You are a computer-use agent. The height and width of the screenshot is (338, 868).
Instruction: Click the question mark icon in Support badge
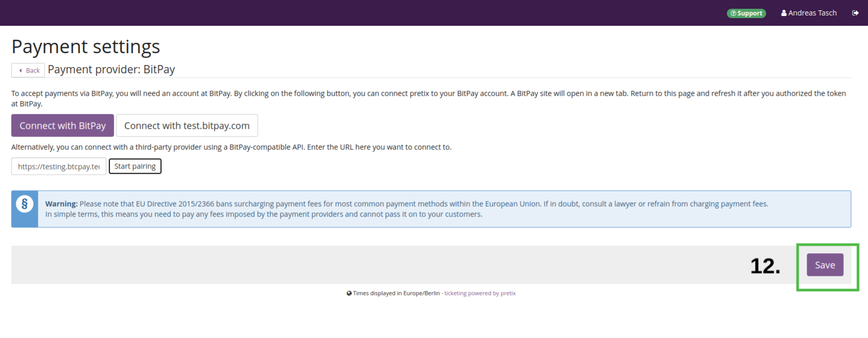[x=733, y=13]
